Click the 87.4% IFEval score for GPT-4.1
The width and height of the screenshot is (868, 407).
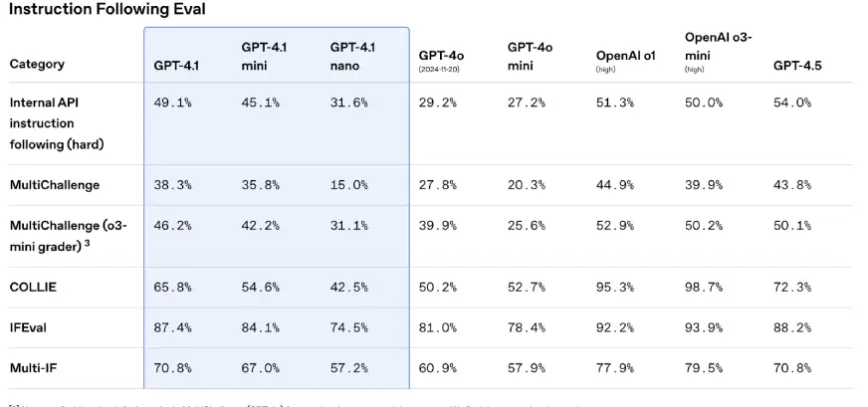coord(173,327)
